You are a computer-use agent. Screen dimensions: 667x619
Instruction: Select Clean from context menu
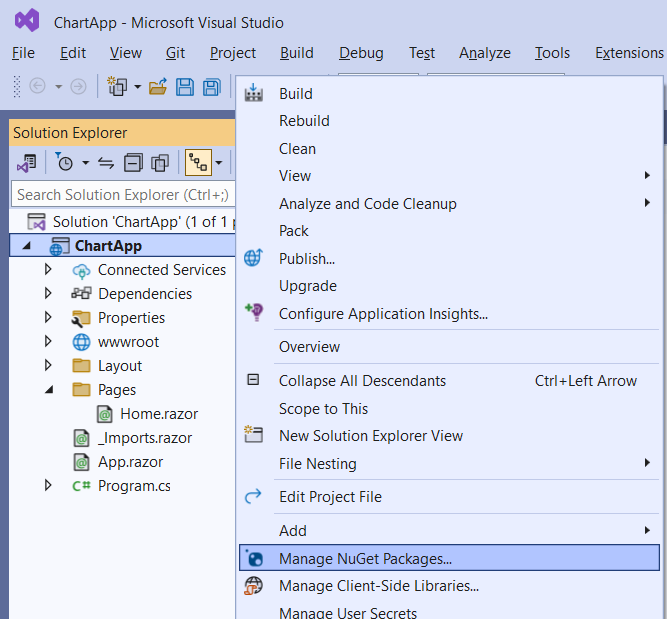point(449,149)
